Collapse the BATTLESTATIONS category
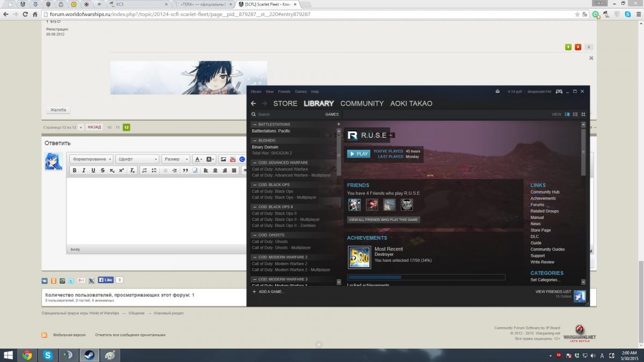 (x=255, y=124)
